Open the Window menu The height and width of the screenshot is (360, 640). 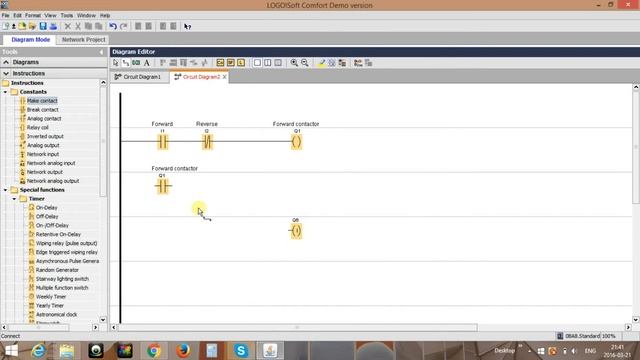click(86, 16)
